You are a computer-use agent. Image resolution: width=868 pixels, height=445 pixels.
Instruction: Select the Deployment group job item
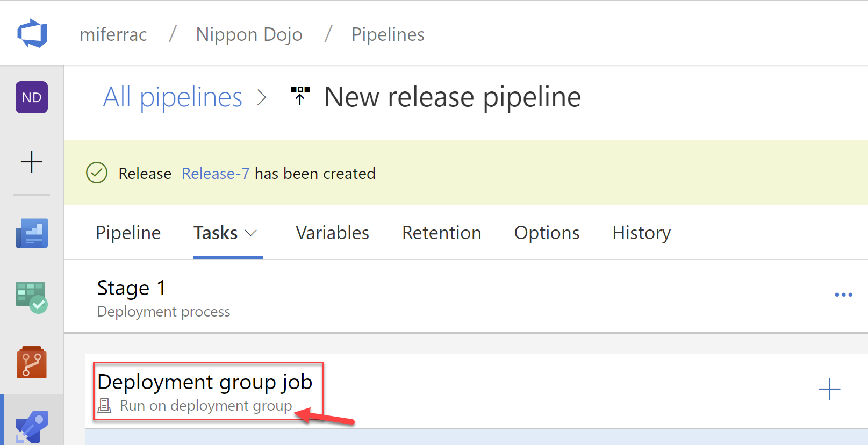pyautogui.click(x=205, y=382)
